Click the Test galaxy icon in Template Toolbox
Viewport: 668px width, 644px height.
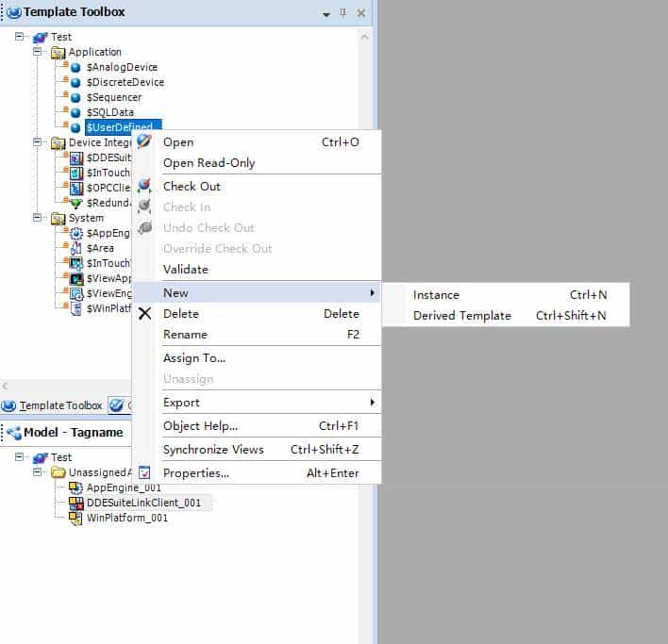40,38
